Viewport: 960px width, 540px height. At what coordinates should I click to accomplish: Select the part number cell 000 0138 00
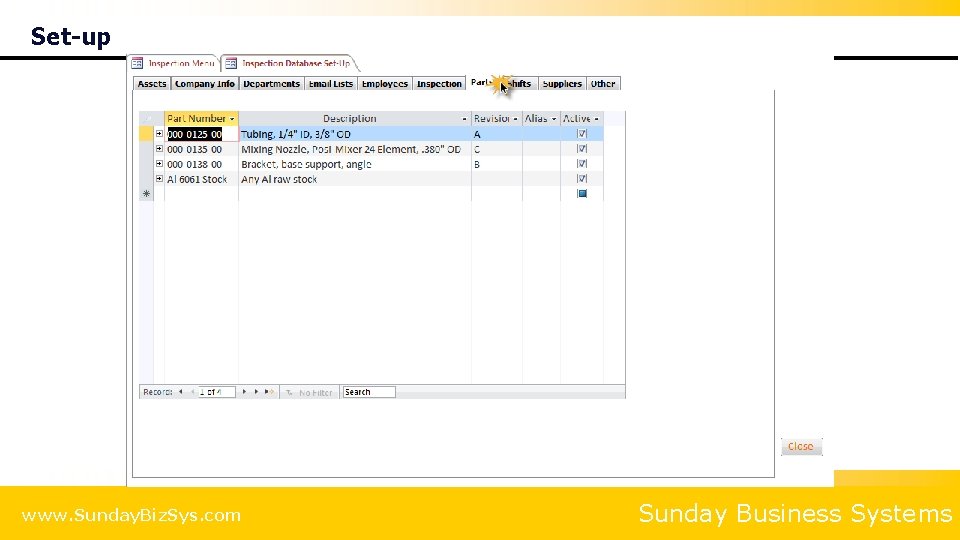[201, 164]
